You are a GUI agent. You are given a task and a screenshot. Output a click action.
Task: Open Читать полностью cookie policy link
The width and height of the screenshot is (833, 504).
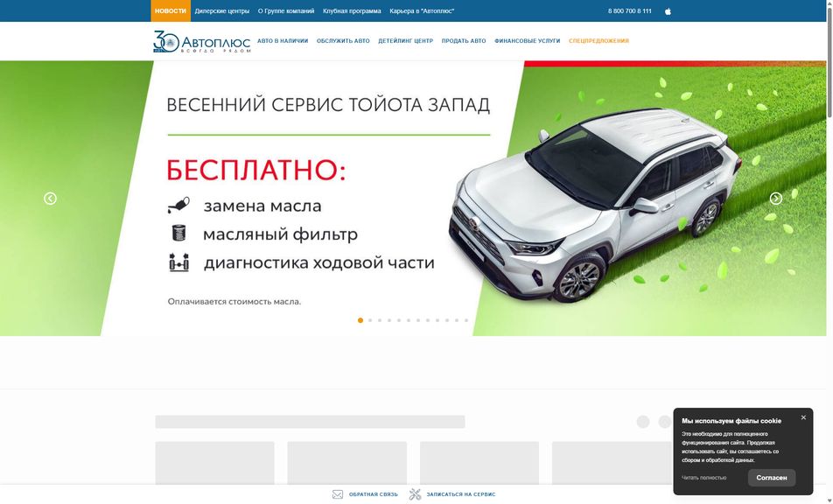click(x=703, y=478)
